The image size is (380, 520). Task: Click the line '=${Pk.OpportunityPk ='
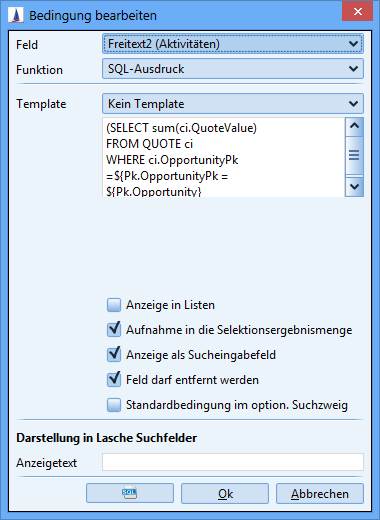click(167, 176)
